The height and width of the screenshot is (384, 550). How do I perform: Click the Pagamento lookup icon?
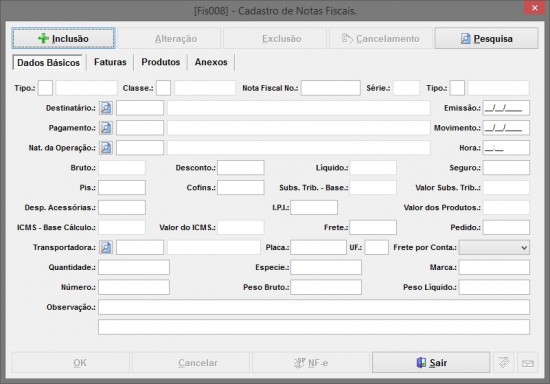click(x=106, y=128)
